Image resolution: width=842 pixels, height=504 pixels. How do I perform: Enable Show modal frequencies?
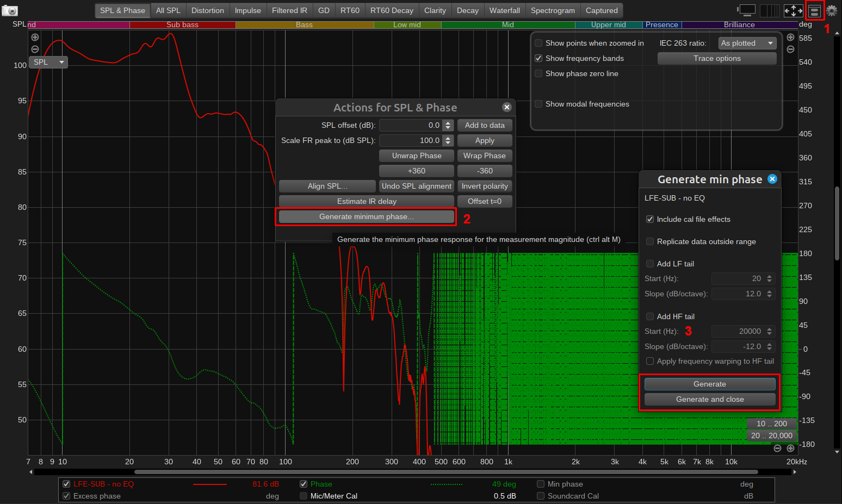[x=538, y=104]
